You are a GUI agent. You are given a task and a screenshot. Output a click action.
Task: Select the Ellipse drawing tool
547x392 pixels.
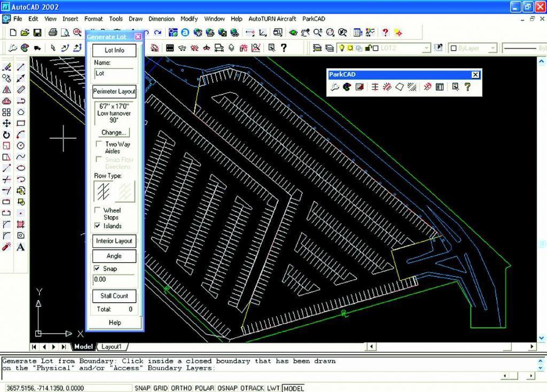click(21, 168)
